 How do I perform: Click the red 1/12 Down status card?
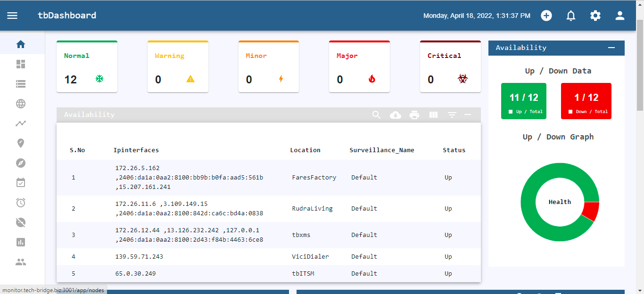(586, 100)
